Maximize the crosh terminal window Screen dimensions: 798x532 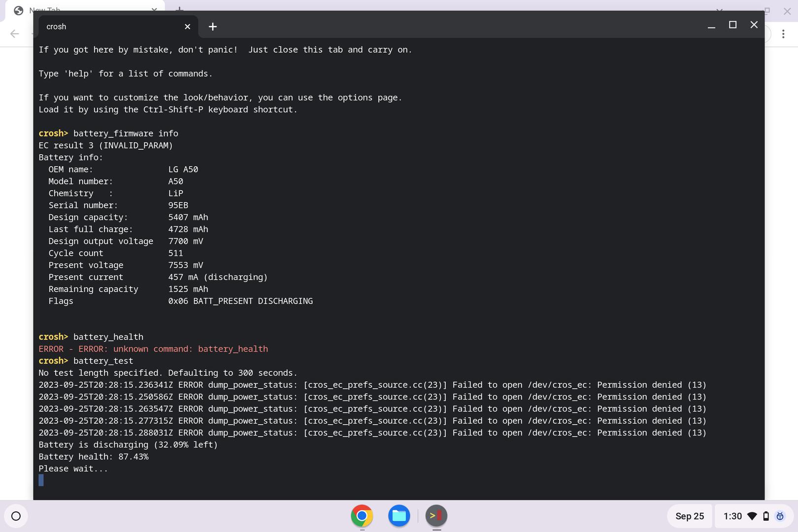pos(732,25)
